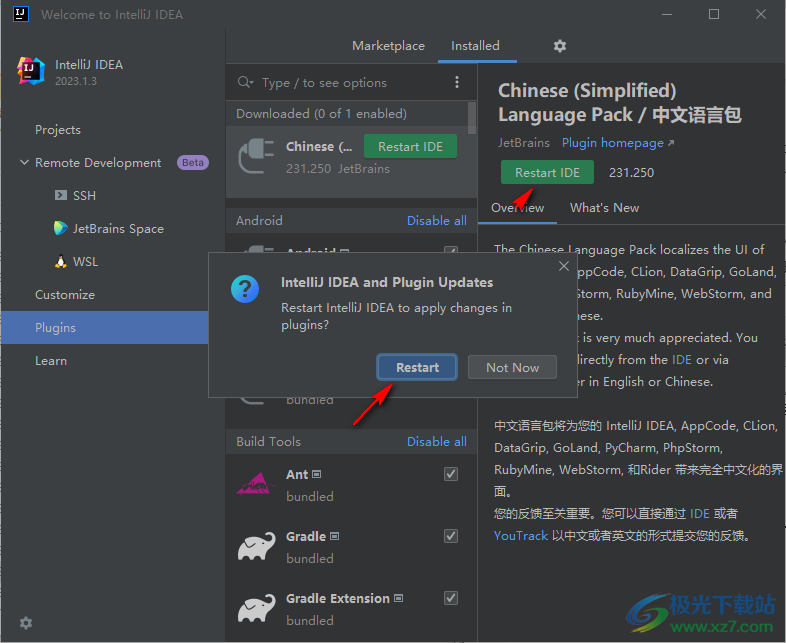Screen dimensions: 786x643
Task: Click the plugin search input field
Action: point(351,82)
